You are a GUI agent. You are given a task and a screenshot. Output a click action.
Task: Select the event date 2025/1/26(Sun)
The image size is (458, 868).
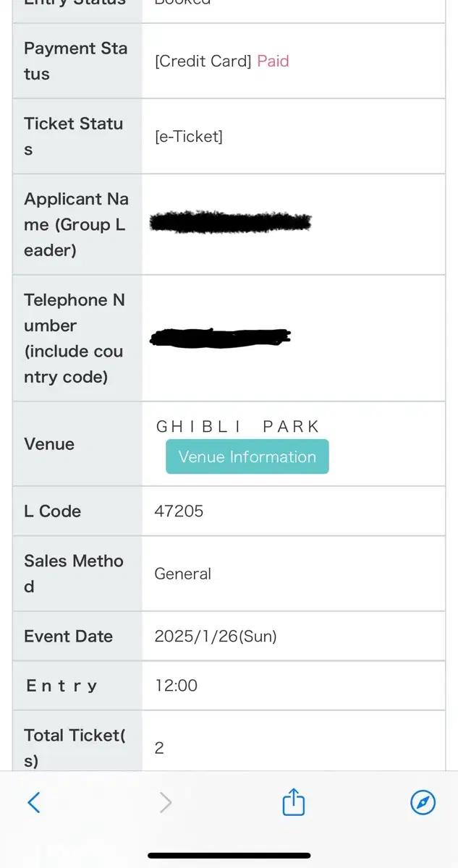(x=216, y=637)
